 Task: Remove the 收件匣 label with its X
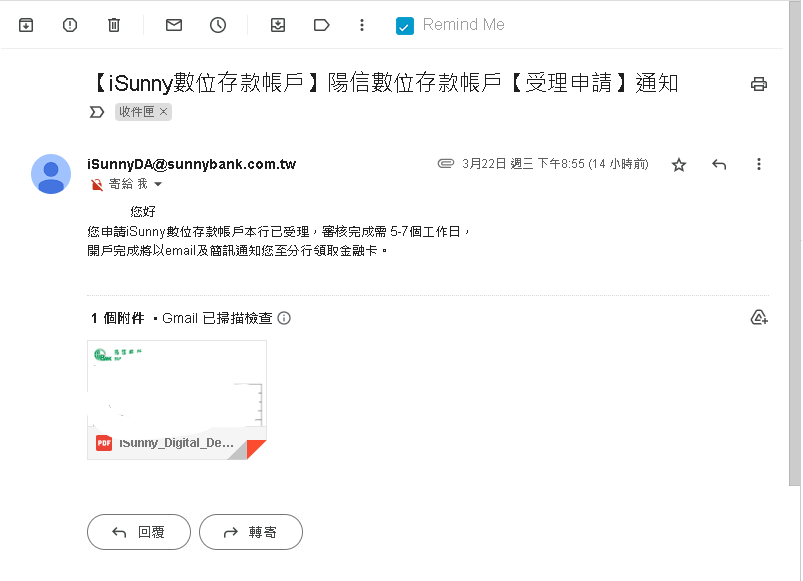164,112
